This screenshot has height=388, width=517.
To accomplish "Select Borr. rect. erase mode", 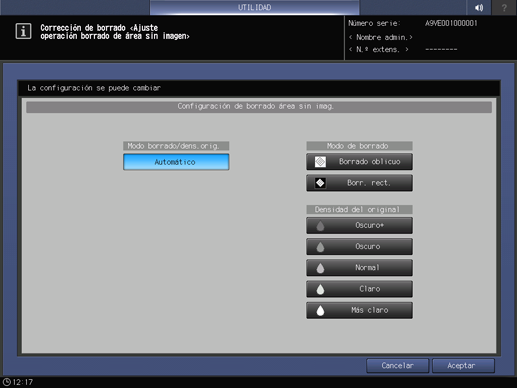I will click(x=359, y=183).
